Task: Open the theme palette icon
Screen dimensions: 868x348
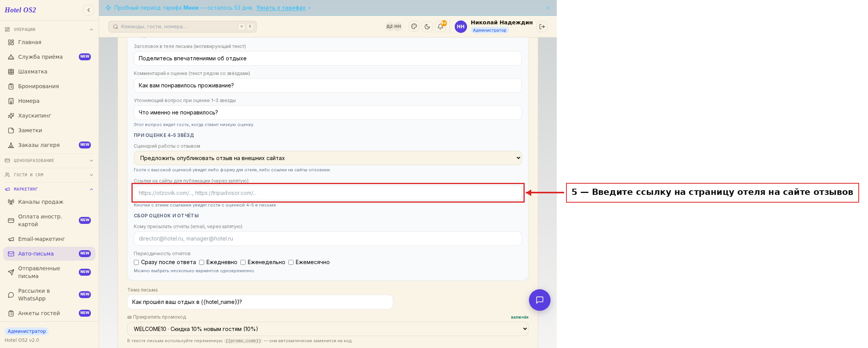Action: (x=414, y=27)
